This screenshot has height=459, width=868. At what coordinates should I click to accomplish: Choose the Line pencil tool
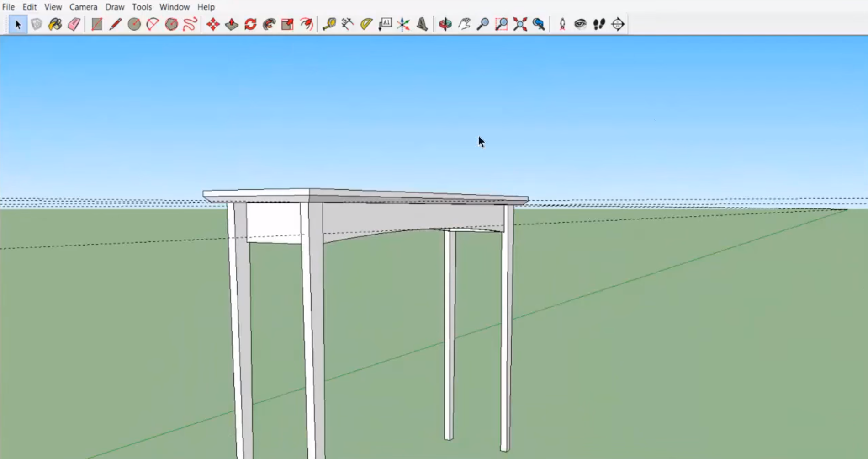[115, 24]
